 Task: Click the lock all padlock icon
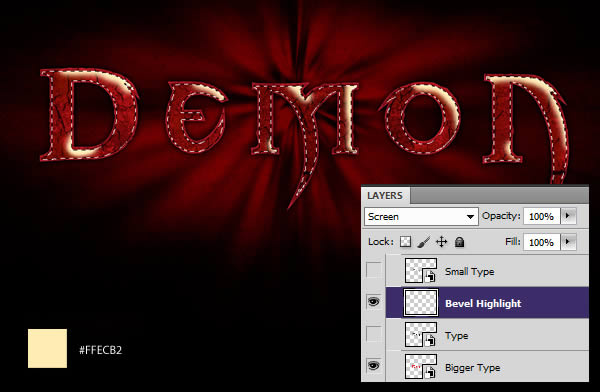coord(459,242)
